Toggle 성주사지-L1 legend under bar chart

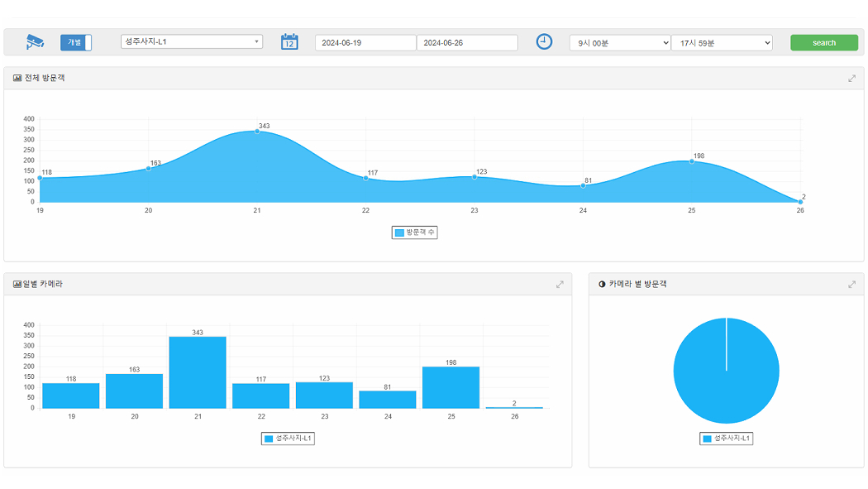[x=288, y=439]
